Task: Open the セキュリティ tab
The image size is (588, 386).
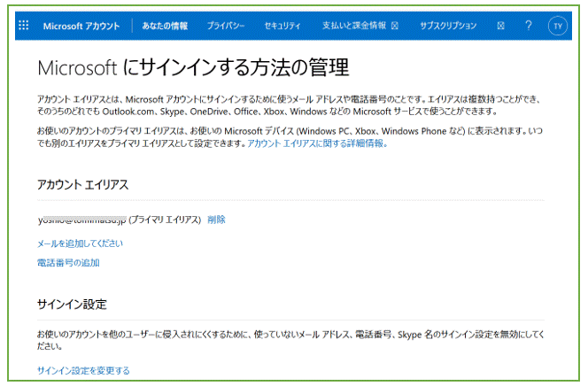Action: (x=282, y=27)
